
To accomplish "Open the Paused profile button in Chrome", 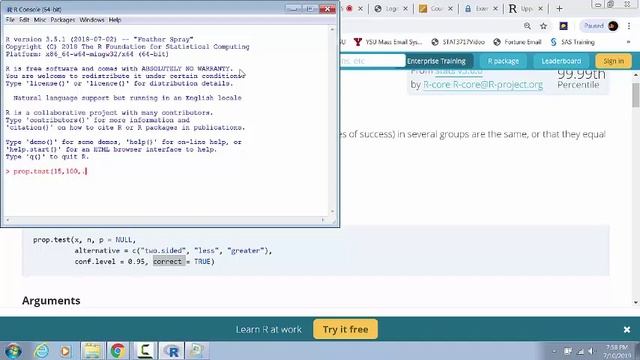I will [599, 26].
